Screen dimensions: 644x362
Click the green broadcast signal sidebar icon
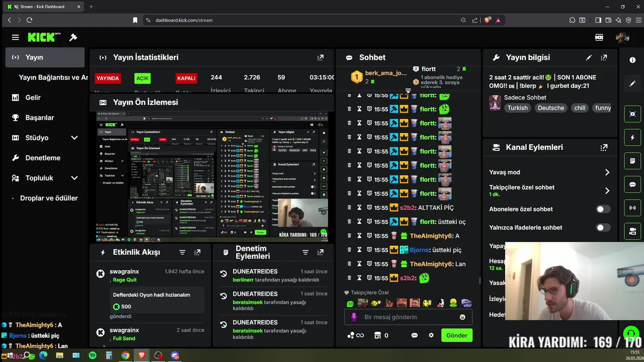point(632,208)
